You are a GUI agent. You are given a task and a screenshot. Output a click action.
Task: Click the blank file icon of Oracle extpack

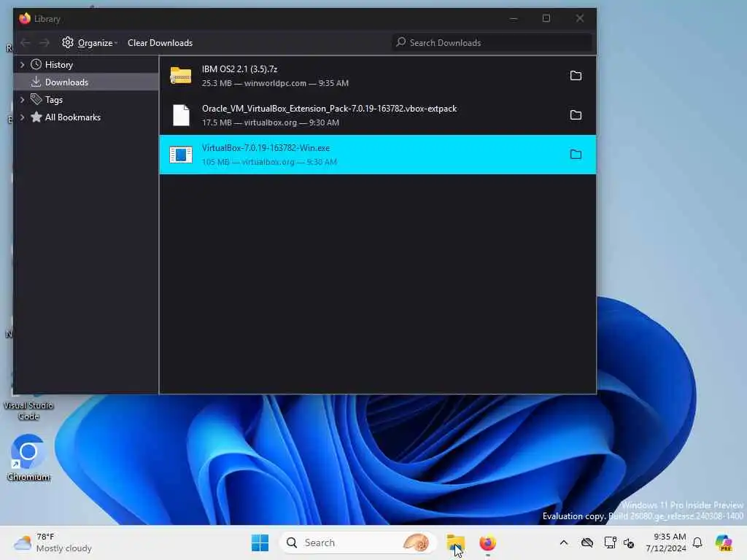click(181, 115)
